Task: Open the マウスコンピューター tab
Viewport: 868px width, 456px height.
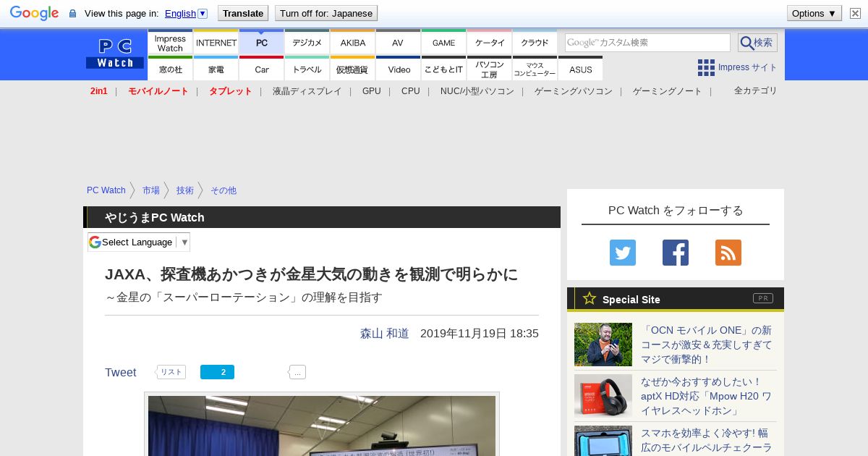Action: tap(535, 69)
